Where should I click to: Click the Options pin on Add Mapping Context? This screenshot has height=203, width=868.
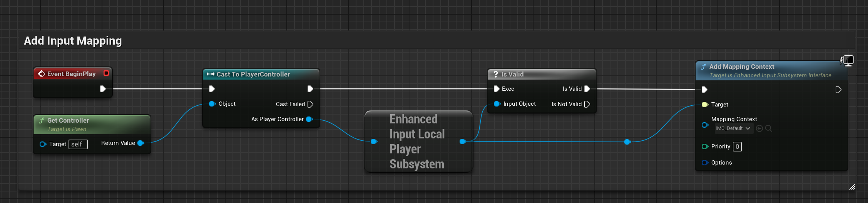click(704, 163)
